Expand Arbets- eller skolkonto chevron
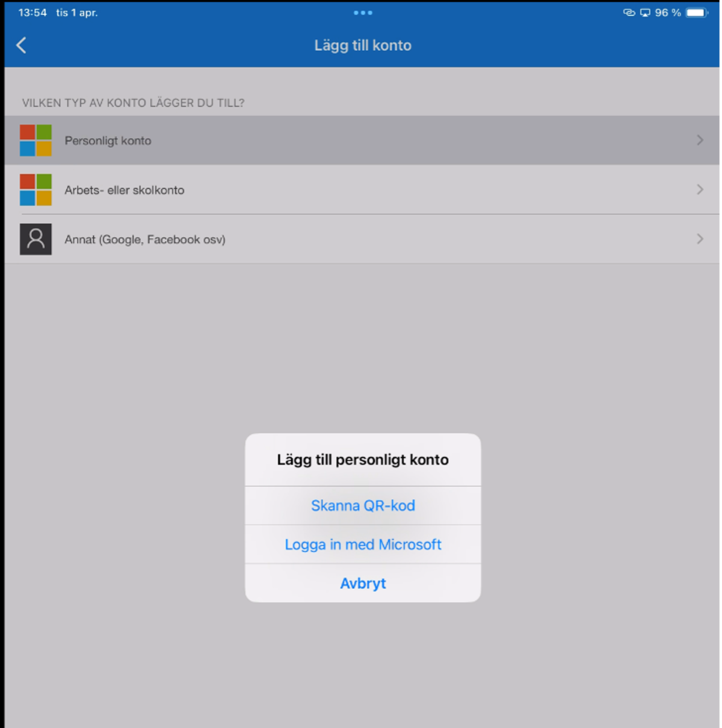Screen dimensions: 722x728 coord(700,190)
